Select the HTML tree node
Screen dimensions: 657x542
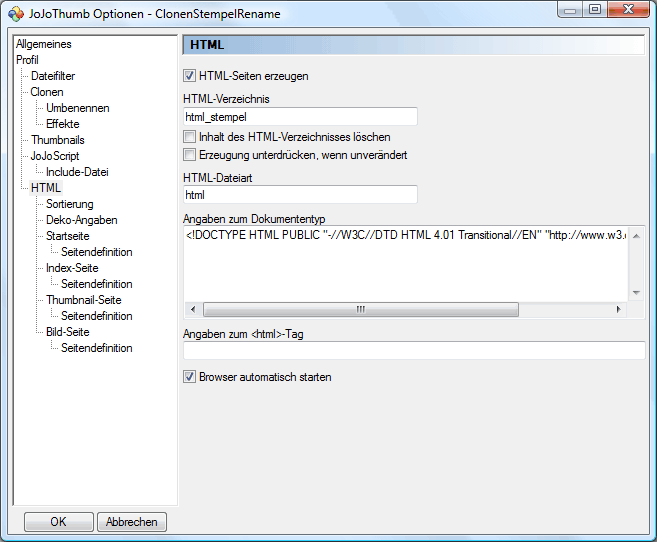46,188
